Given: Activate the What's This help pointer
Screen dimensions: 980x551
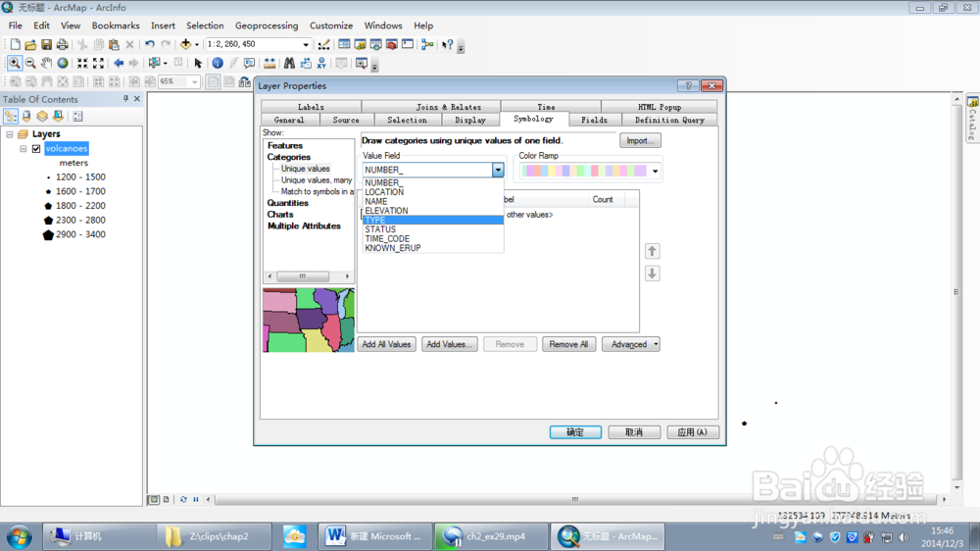Looking at the screenshot, I should pos(448,44).
